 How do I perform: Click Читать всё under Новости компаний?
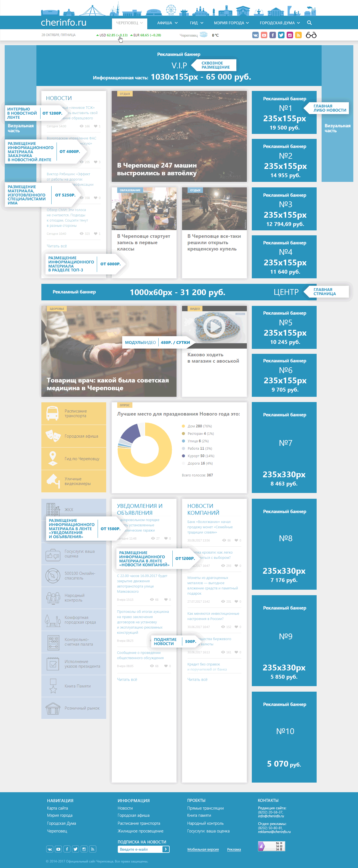click(197, 679)
